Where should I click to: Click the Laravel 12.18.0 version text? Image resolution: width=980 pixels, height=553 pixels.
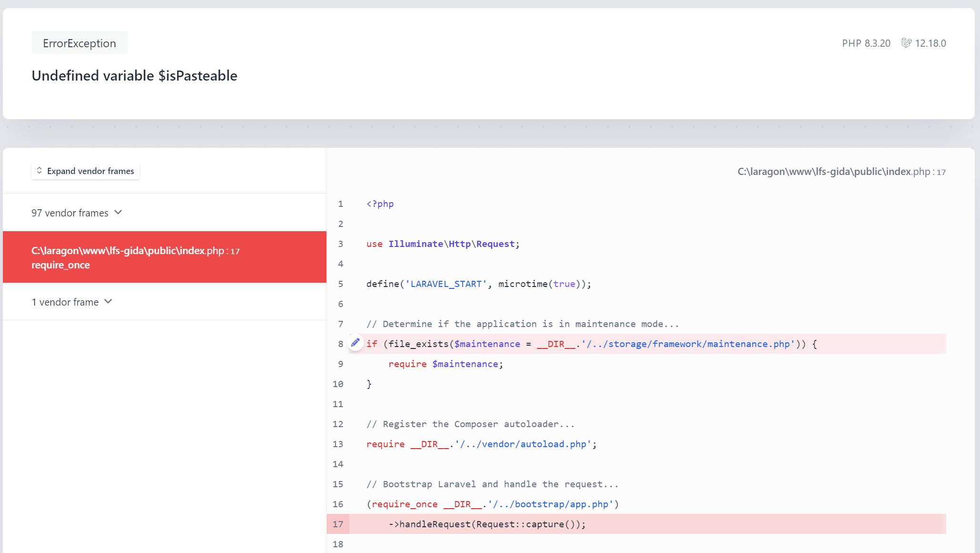(930, 43)
